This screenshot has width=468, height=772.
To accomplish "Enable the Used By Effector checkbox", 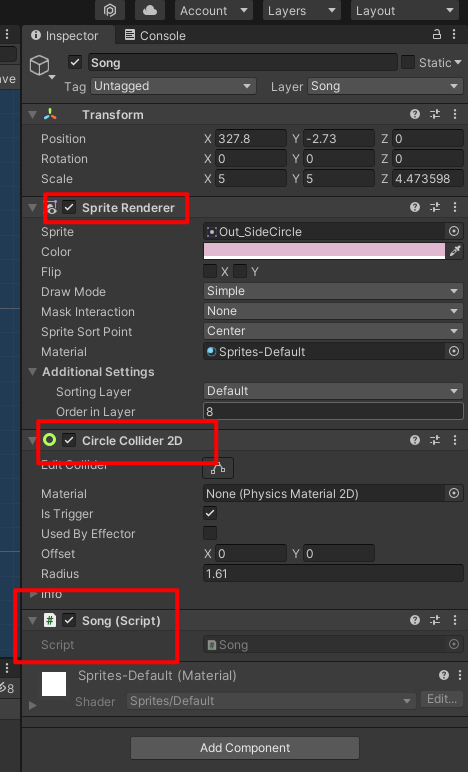I will tap(210, 533).
